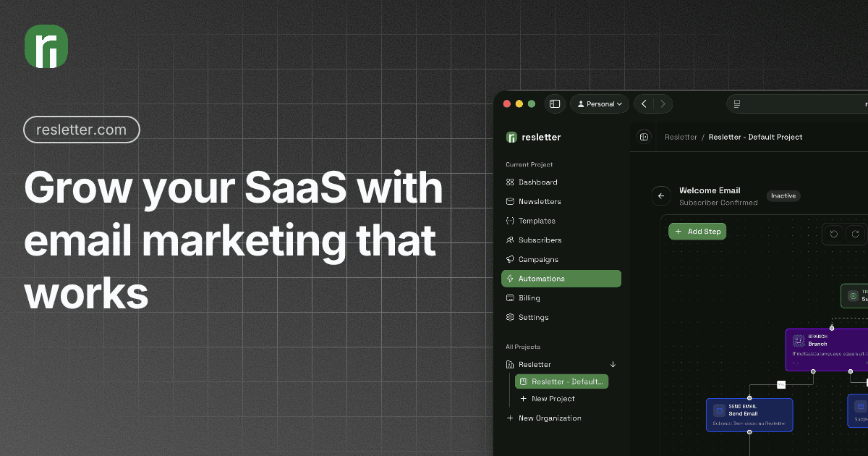Click the undo icon on the canvas
868x456 pixels.
(834, 234)
